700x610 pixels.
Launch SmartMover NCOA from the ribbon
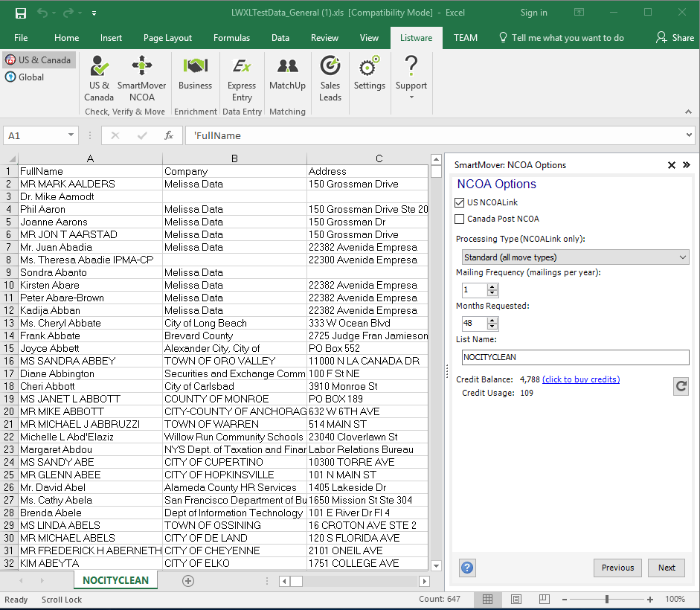pos(141,78)
